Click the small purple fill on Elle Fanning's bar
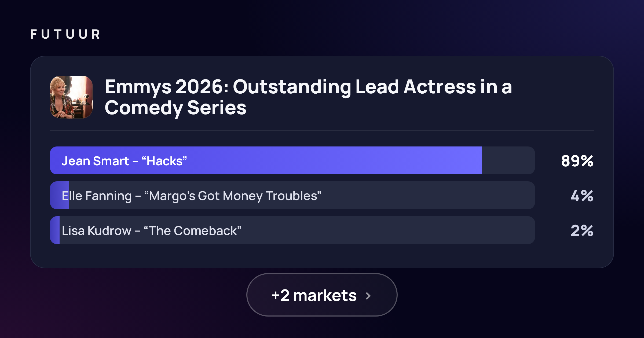 60,195
